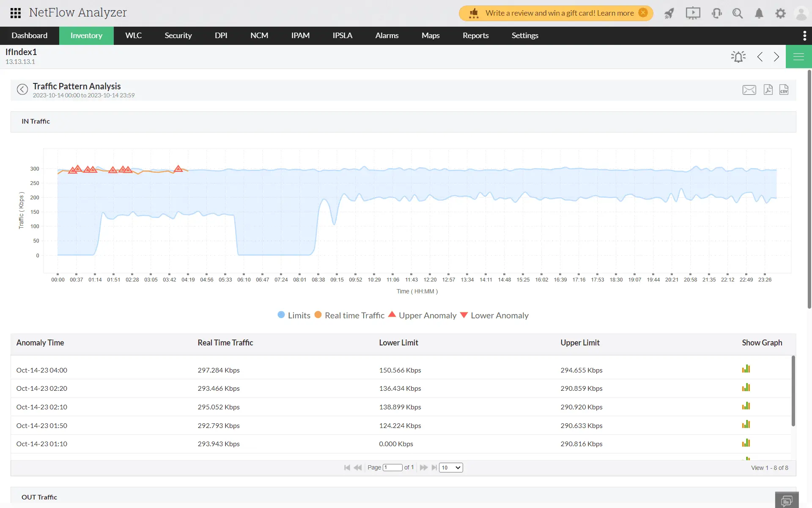Email this report via the envelope icon
Viewport: 812px width, 508px height.
[749, 90]
